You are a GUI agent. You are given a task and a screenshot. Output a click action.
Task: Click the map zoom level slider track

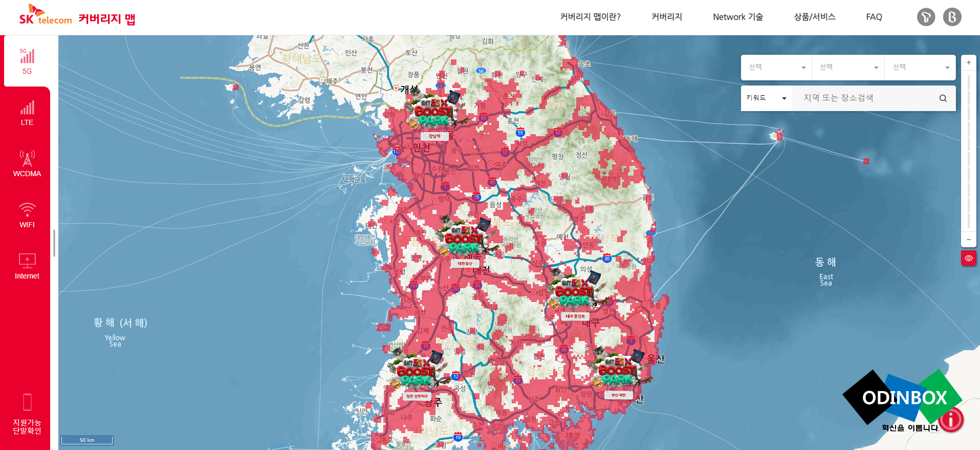[968, 152]
